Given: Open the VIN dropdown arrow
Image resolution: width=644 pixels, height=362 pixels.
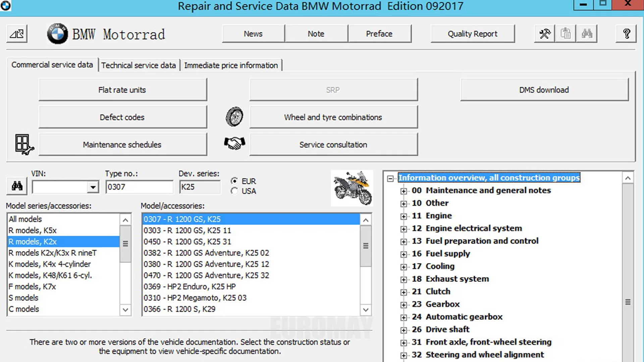Looking at the screenshot, I should point(93,187).
